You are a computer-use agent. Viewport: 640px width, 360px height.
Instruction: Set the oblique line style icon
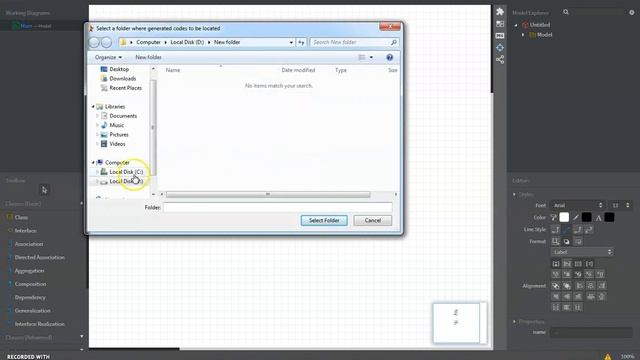click(567, 230)
